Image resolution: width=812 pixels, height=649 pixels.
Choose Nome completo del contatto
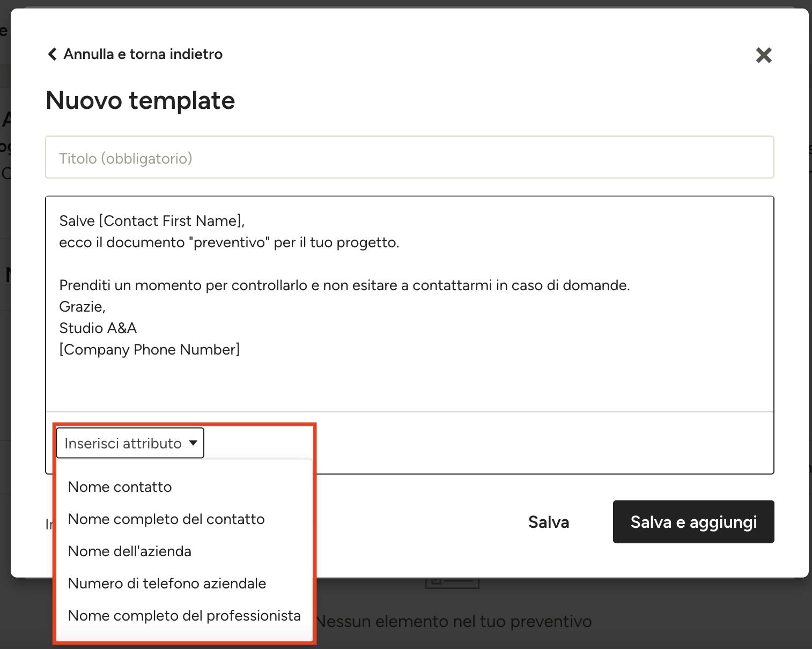(x=166, y=519)
